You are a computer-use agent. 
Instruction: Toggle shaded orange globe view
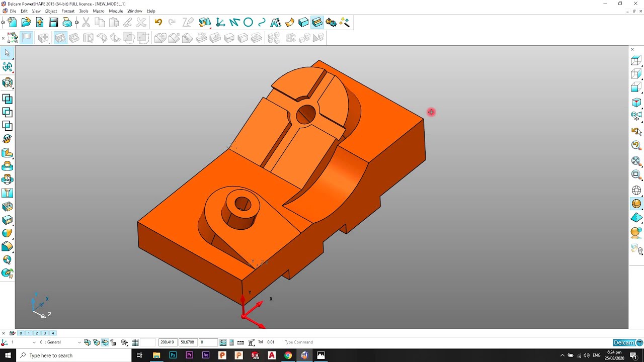pos(636,204)
